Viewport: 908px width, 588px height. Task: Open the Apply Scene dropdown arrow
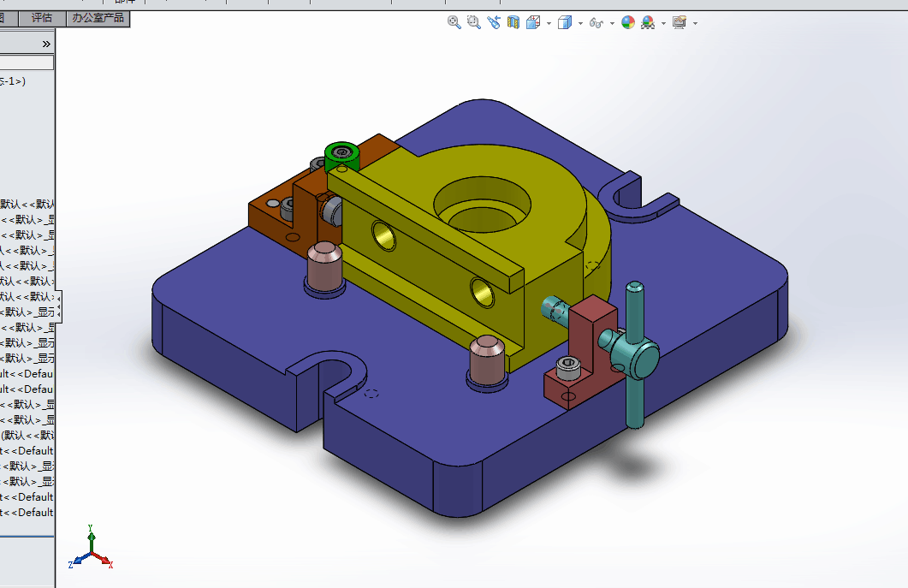[663, 24]
